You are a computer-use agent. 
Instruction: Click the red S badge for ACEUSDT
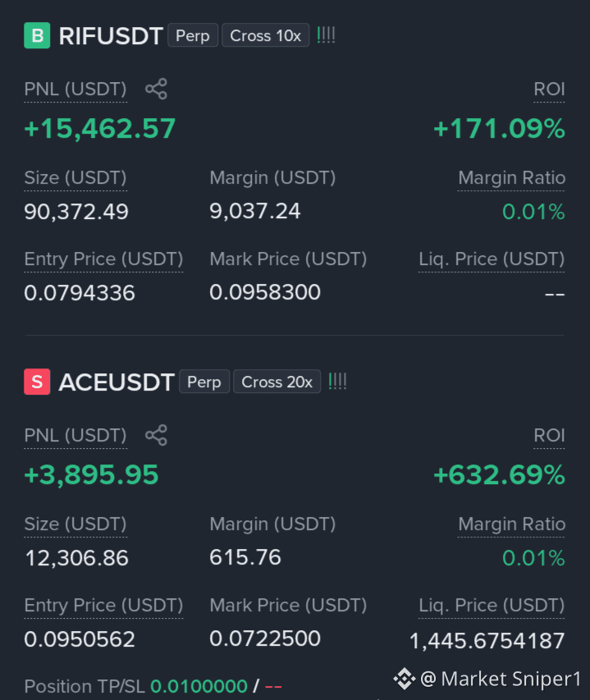pos(37,382)
